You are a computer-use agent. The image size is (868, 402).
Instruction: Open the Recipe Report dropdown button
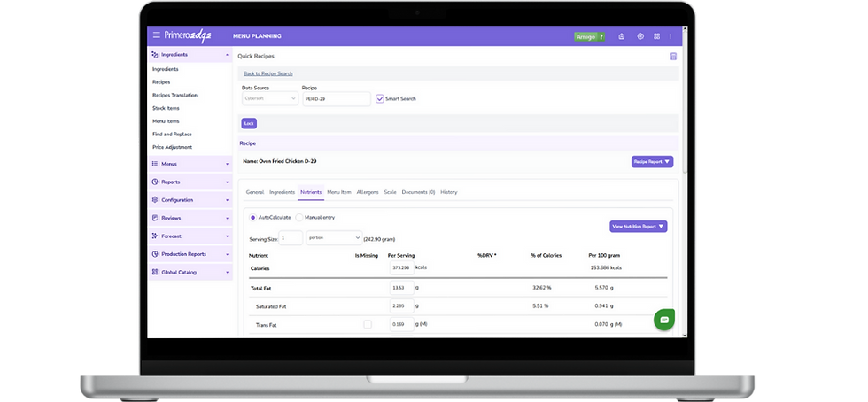[x=652, y=162]
